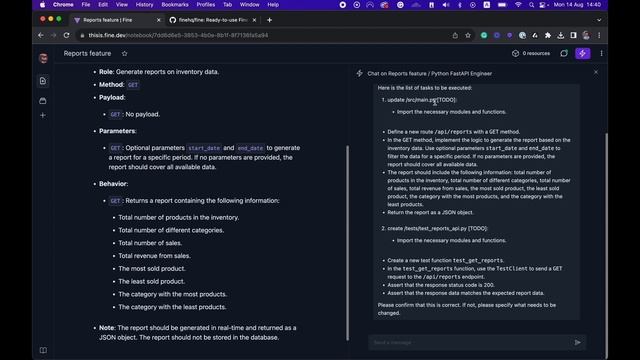Open the 0 resources indicator
Screen dimensions: 640x360
[531, 53]
